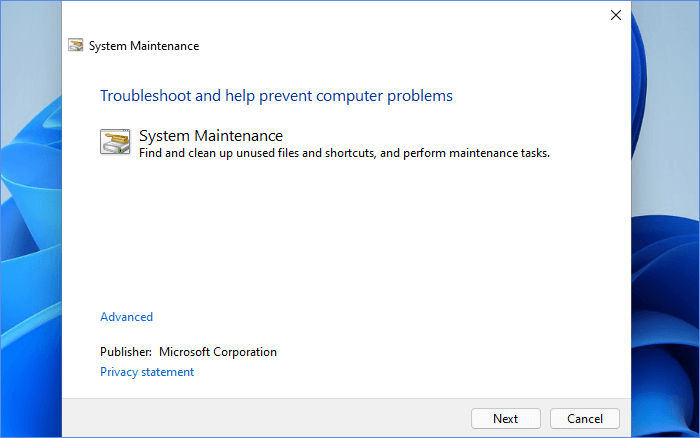Image resolution: width=700 pixels, height=438 pixels.
Task: Click the 'Troubleshoot and help prevent computer problems' heading
Action: pos(276,96)
